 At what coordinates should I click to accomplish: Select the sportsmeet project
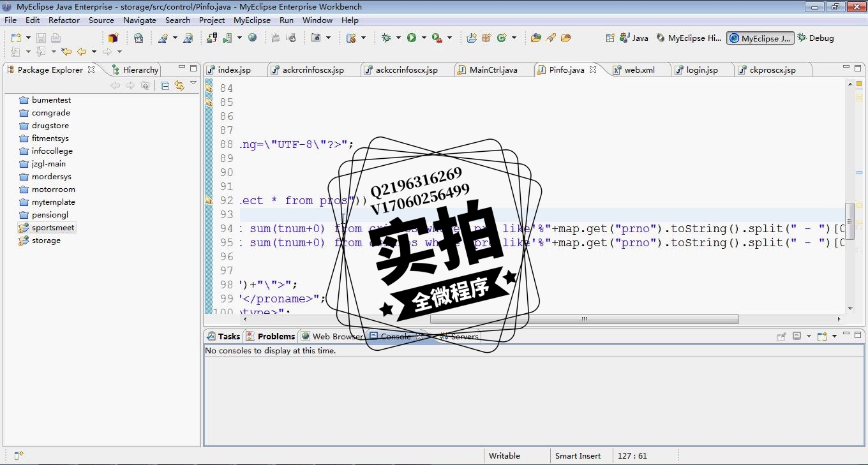pyautogui.click(x=53, y=228)
